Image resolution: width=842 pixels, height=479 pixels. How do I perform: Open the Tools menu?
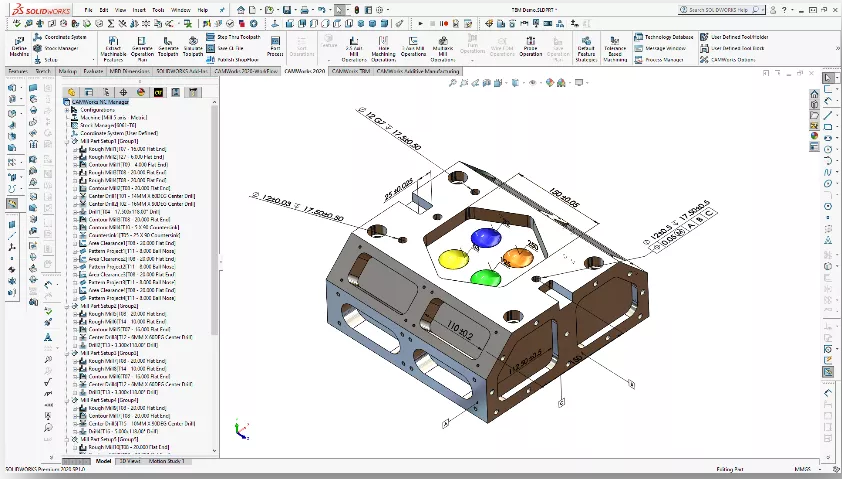coord(158,10)
